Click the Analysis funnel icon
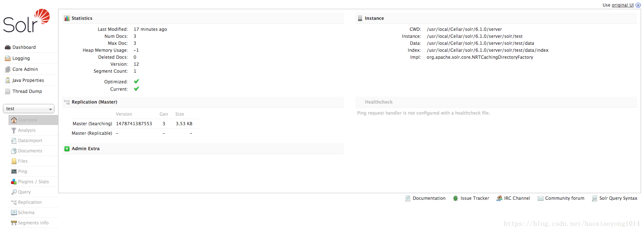The image size is (644, 231). click(14, 130)
